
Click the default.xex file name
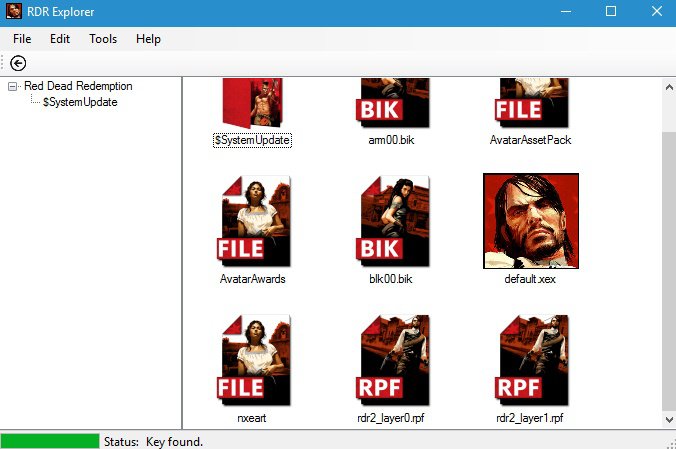point(530,279)
